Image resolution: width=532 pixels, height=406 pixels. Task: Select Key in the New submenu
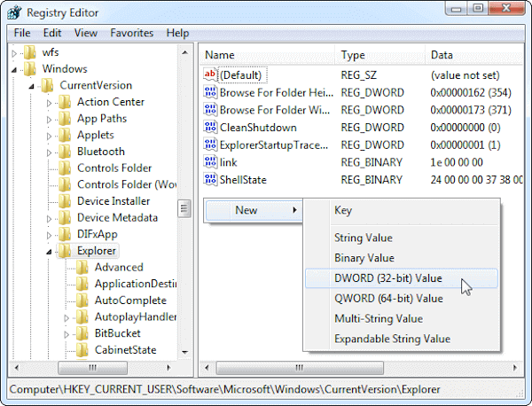[x=342, y=211]
